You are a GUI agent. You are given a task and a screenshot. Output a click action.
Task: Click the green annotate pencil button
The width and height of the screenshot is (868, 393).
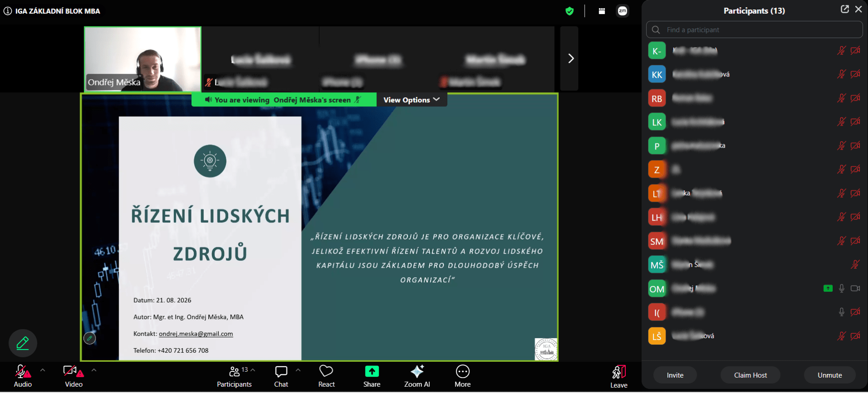(x=23, y=343)
